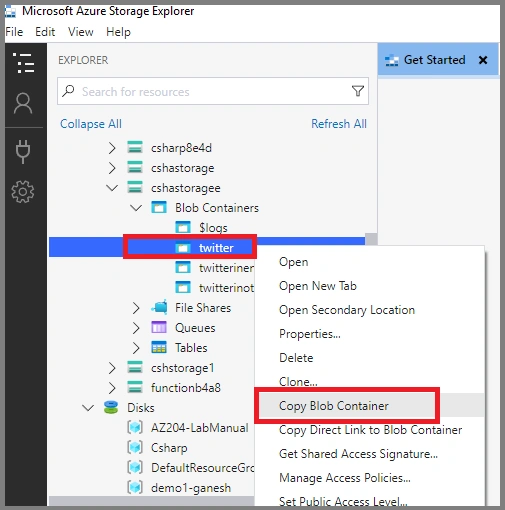This screenshot has width=505, height=510.
Task: Click the File Shares icon
Action: [159, 307]
